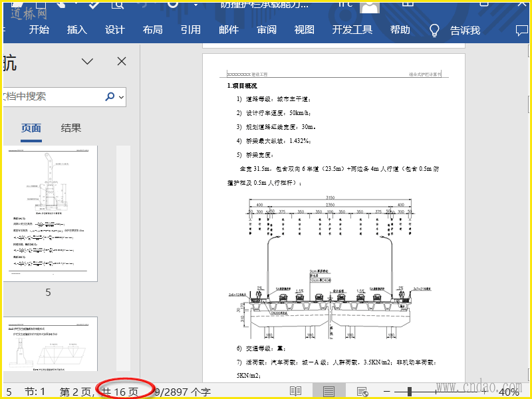This screenshot has width=532, height=399.
Task: Click the 告诉我 search box label
Action: [465, 31]
